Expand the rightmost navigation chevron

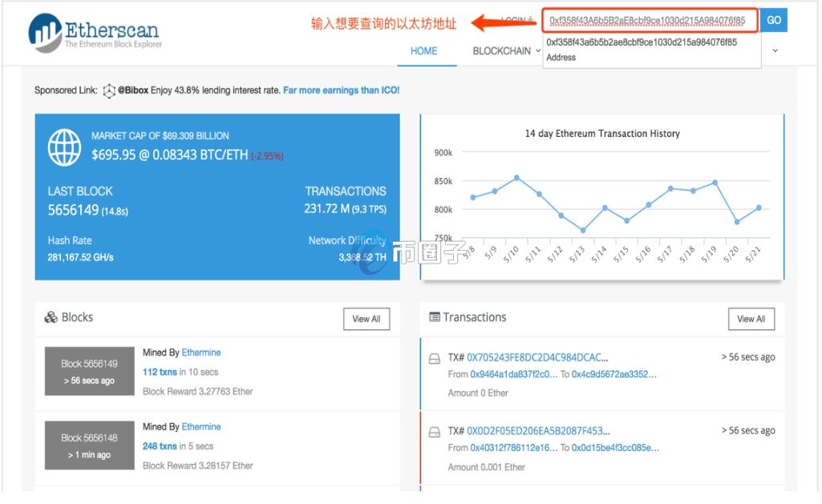click(x=775, y=50)
